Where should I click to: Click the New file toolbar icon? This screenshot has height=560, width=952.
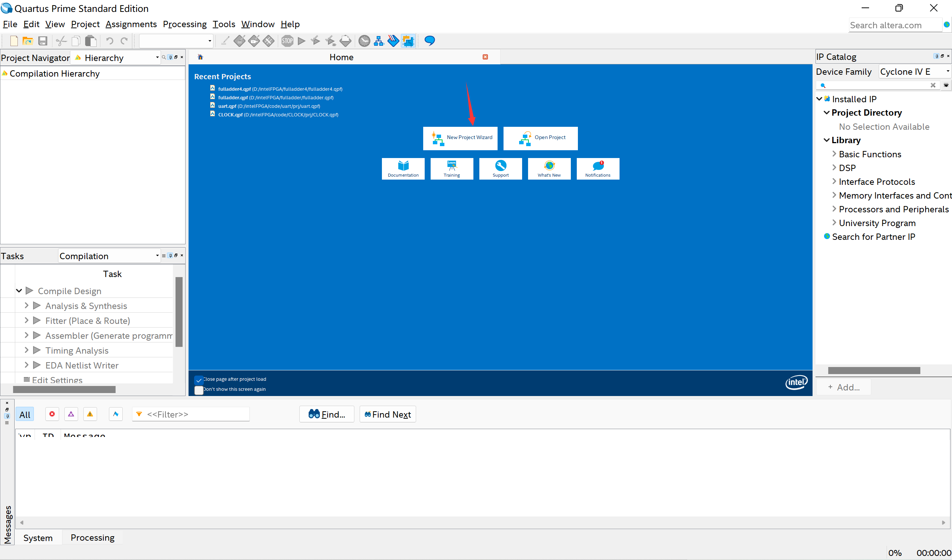pos(14,41)
